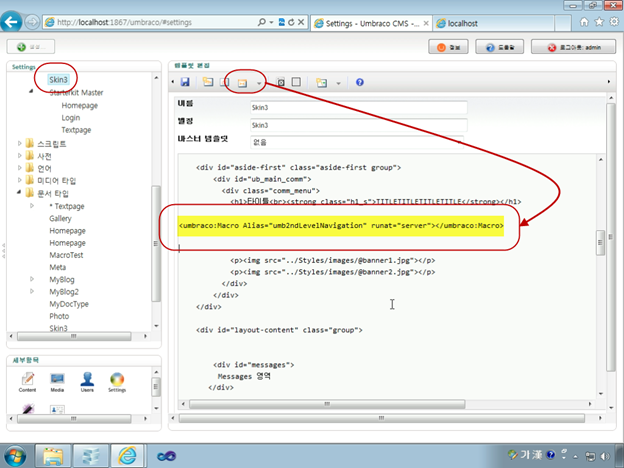The width and height of the screenshot is (624, 468).
Task: Expand the 사전 folder
Action: click(x=20, y=156)
